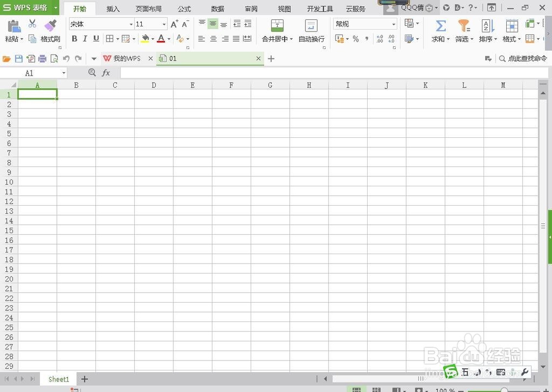Toggle center alignment in paragraph group
Screen dimensions: 552x392
(213, 39)
